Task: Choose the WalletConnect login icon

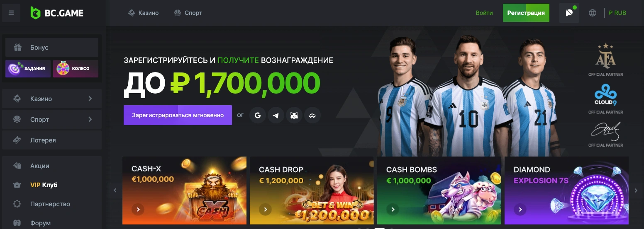Action: tap(312, 115)
